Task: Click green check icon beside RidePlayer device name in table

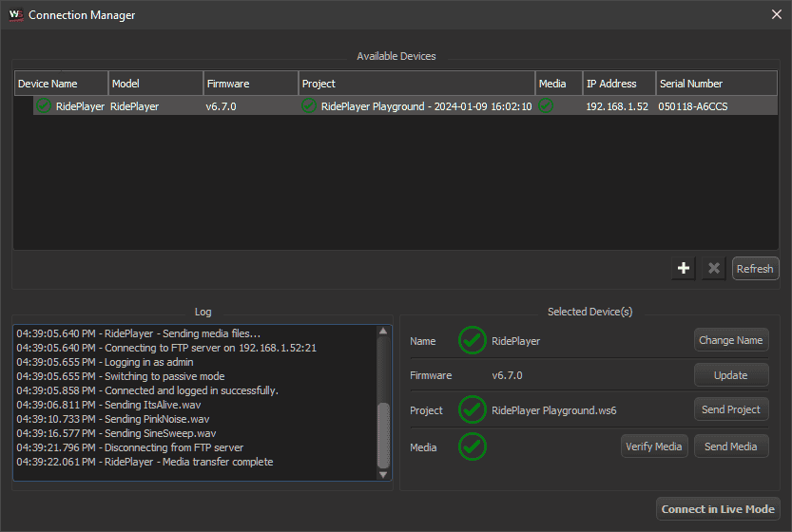Action: point(43,106)
